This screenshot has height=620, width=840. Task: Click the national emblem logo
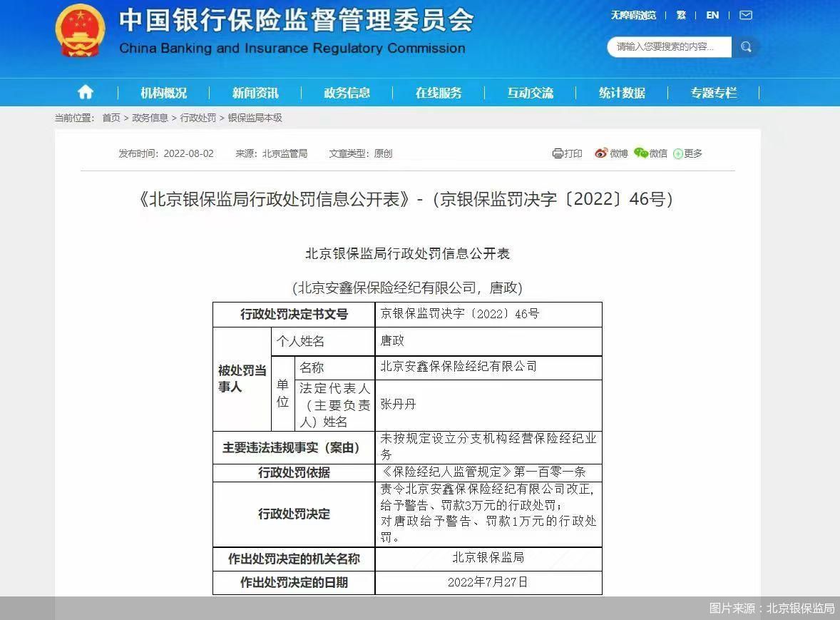pos(81,31)
